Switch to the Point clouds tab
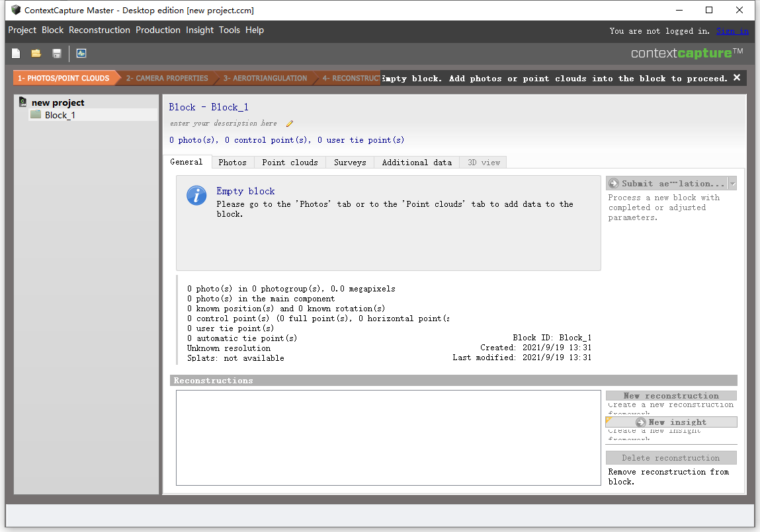The height and width of the screenshot is (532, 760). click(x=290, y=162)
